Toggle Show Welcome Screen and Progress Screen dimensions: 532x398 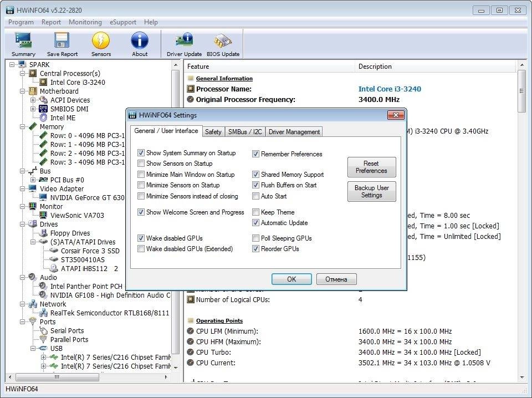click(x=141, y=212)
